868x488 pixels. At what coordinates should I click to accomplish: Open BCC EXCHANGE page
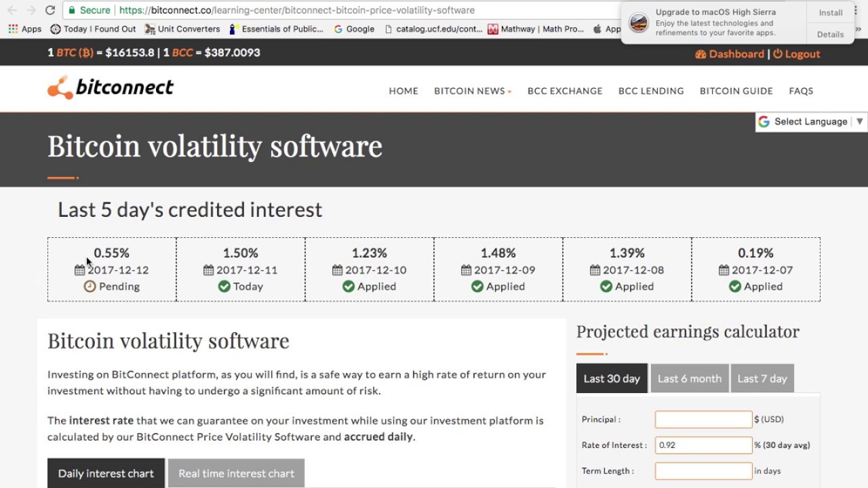(x=565, y=91)
